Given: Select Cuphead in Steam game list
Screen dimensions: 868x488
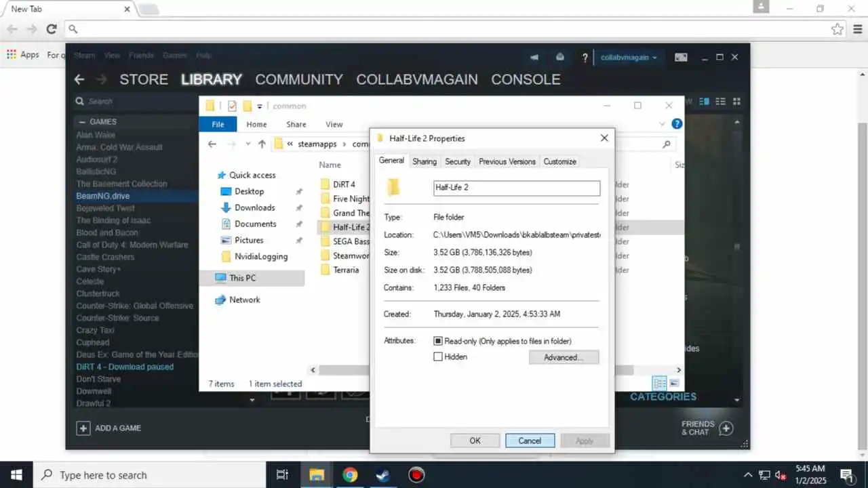Looking at the screenshot, I should click(x=93, y=342).
